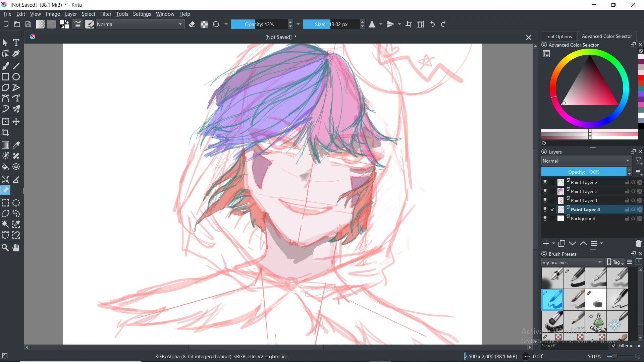Select the blue marker brush preset thumbnail

click(x=552, y=300)
